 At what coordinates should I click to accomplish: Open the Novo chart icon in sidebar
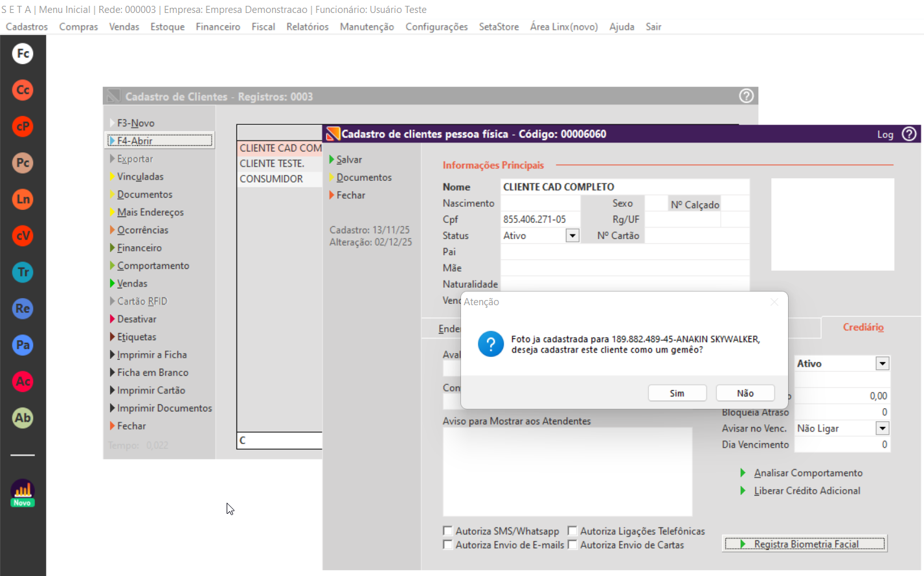23,492
